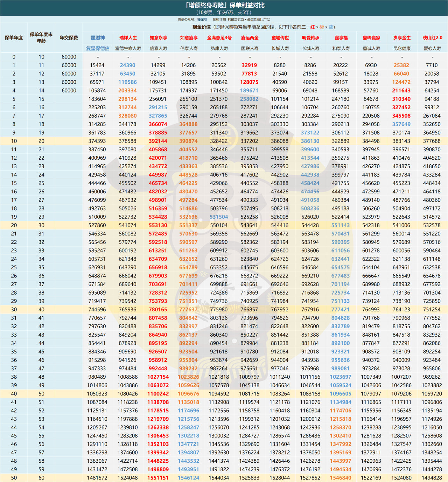Select the 明爱传承 product header
Image resolution: width=448 pixels, height=482 pixels.
pyautogui.click(x=311, y=37)
